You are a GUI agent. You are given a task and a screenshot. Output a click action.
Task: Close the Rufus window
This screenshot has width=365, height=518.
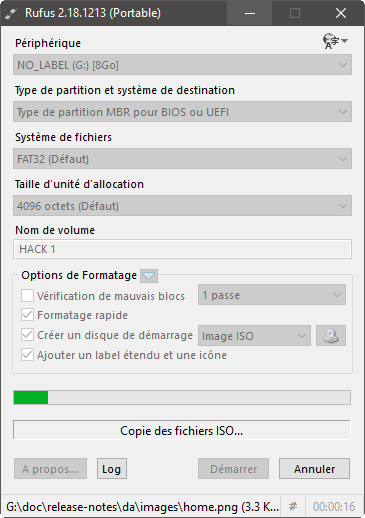click(341, 13)
